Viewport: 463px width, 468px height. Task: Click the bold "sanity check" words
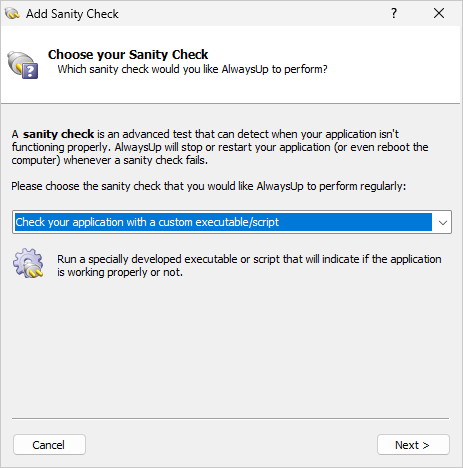click(58, 134)
